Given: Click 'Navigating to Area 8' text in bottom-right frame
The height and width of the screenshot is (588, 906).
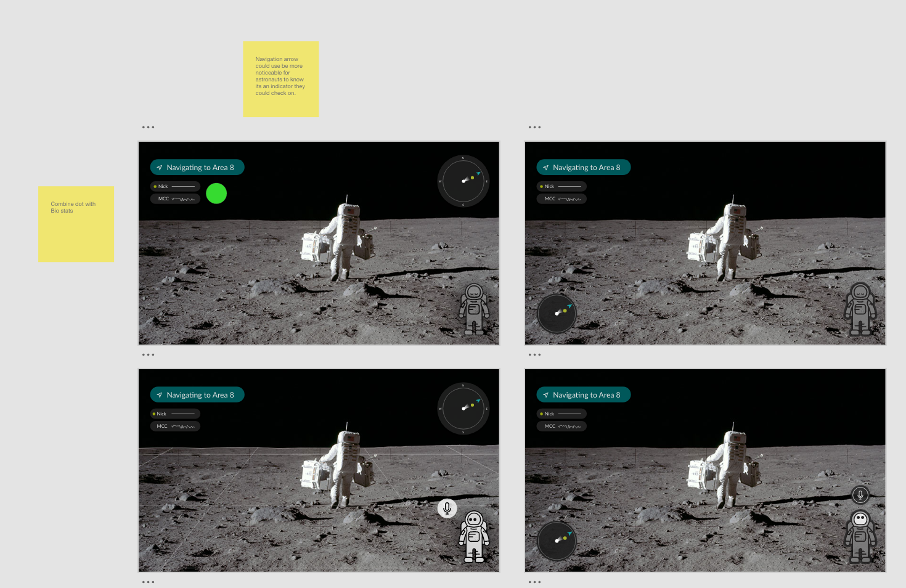Looking at the screenshot, I should (587, 395).
